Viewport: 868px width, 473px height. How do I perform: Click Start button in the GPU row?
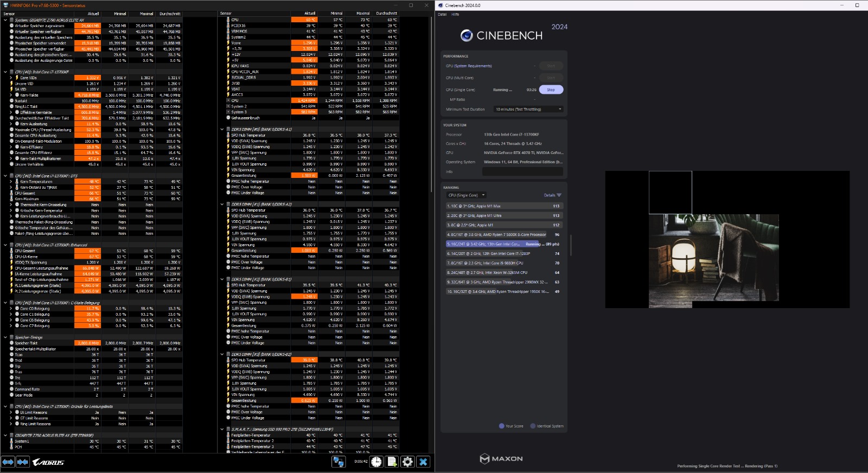click(551, 66)
